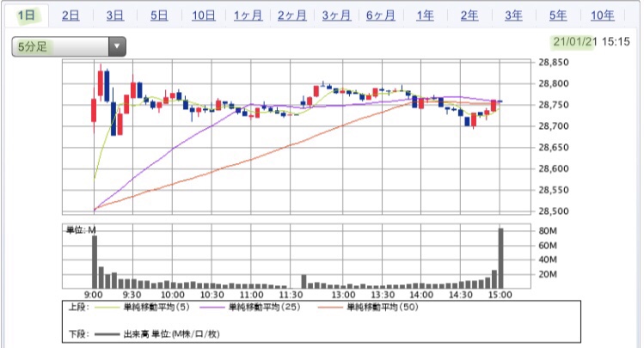Click the 9:30 time axis label
Screen dimensions: 644x348
(132, 295)
